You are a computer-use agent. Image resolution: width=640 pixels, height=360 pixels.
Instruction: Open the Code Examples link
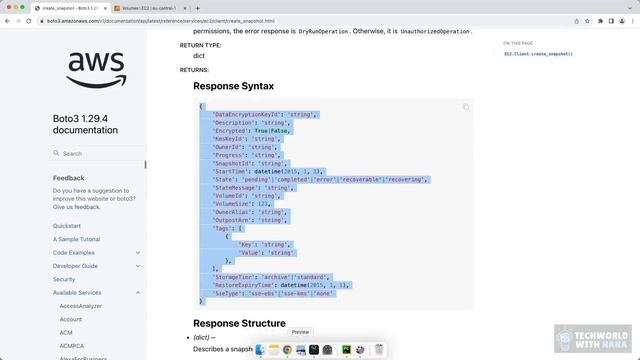(x=73, y=253)
